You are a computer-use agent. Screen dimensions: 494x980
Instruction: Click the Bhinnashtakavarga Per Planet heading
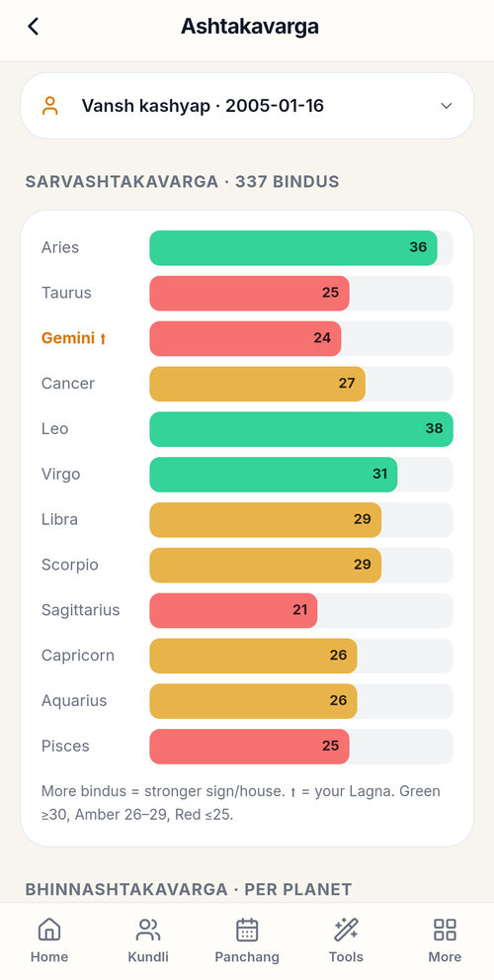click(x=188, y=889)
